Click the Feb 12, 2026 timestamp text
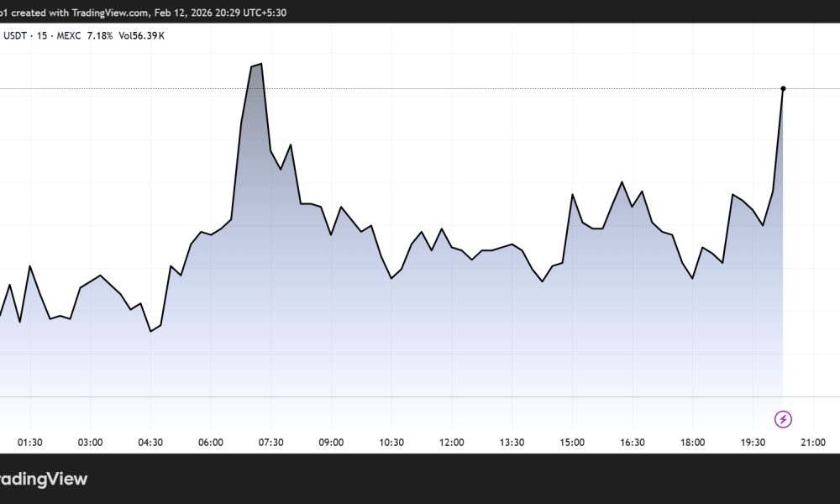840x504 pixels. pos(181,13)
